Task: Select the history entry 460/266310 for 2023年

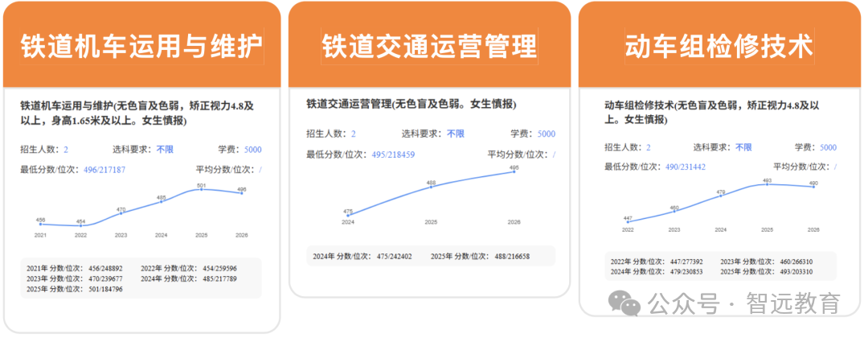Action: (x=796, y=262)
